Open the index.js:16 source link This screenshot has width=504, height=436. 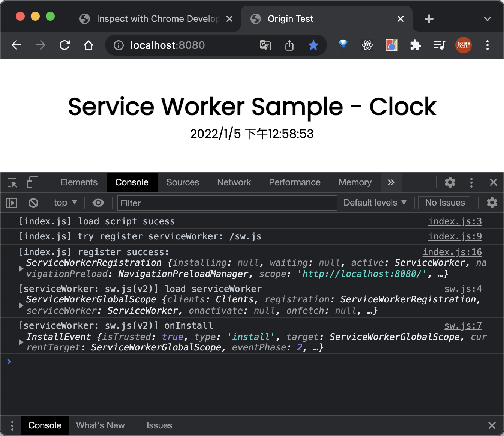point(452,252)
